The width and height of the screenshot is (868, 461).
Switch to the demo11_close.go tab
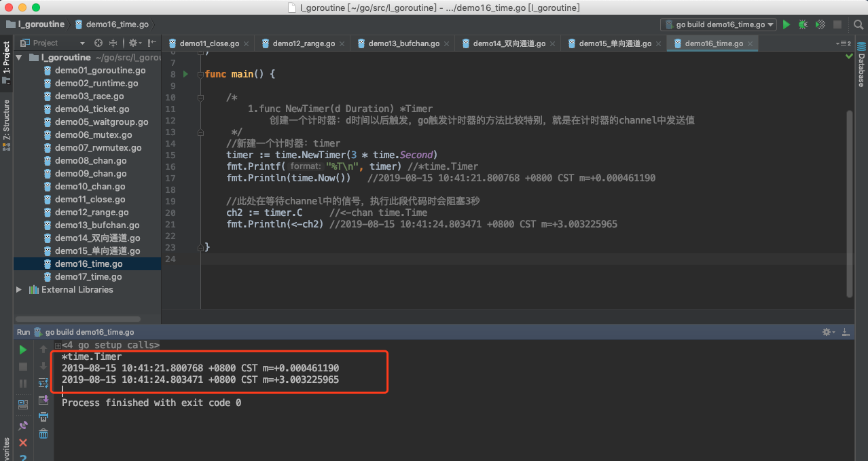(209, 43)
